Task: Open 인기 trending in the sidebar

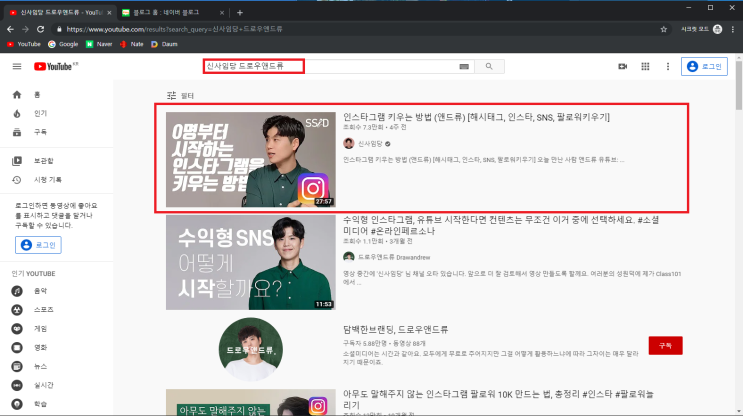Action: 56,113
